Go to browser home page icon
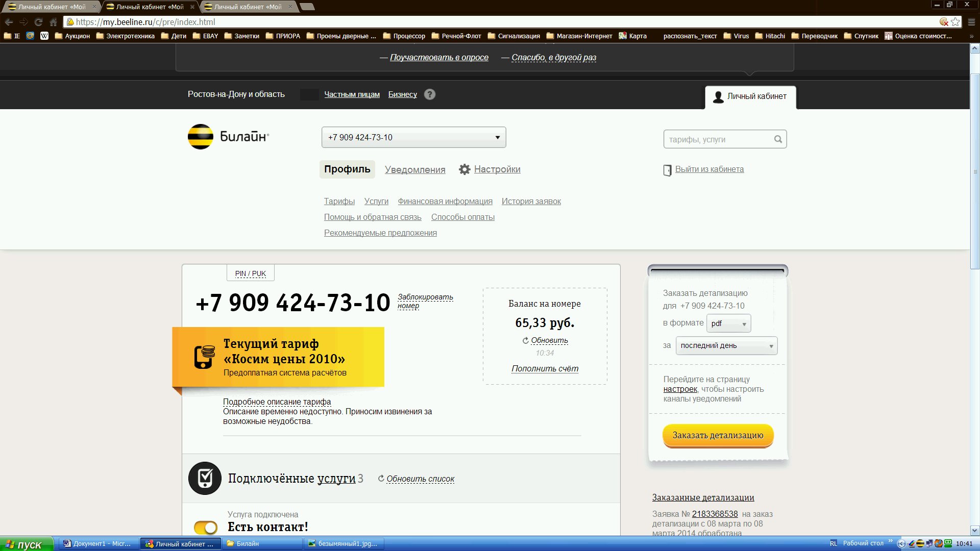The width and height of the screenshot is (980, 551). (x=53, y=22)
